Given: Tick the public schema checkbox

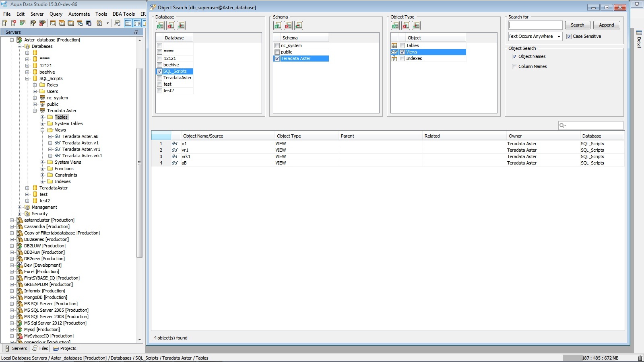Looking at the screenshot, I should pyautogui.click(x=277, y=52).
